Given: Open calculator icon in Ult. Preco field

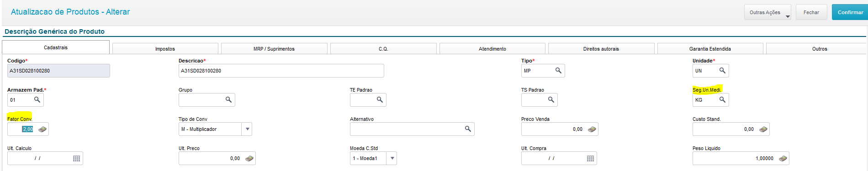Looking at the screenshot, I should (x=249, y=158).
